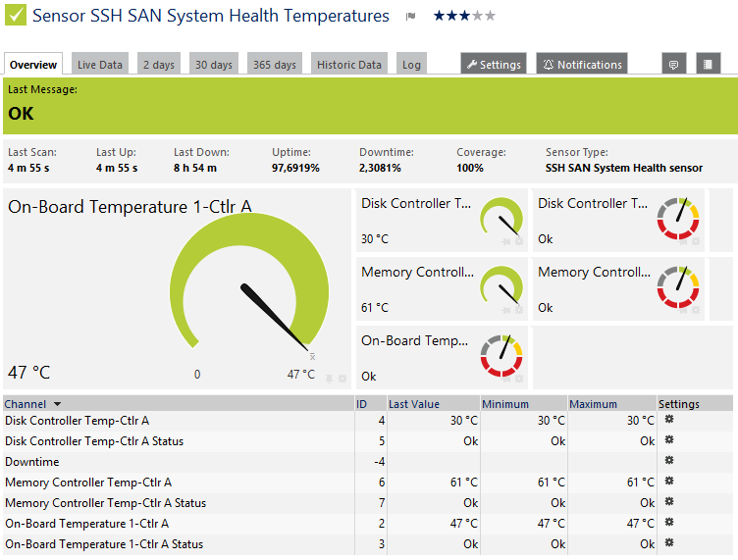Click the flag priority icon beside the title
This screenshot has width=738, height=560.
click(411, 17)
